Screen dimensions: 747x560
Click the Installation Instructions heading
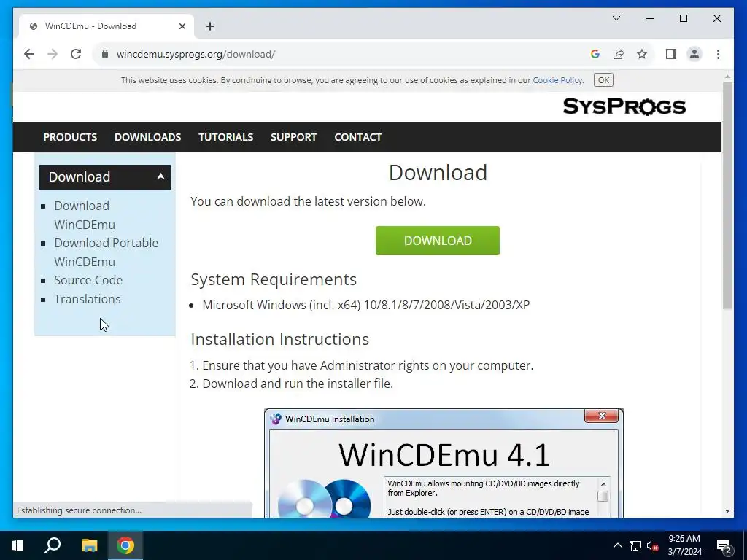pos(279,339)
